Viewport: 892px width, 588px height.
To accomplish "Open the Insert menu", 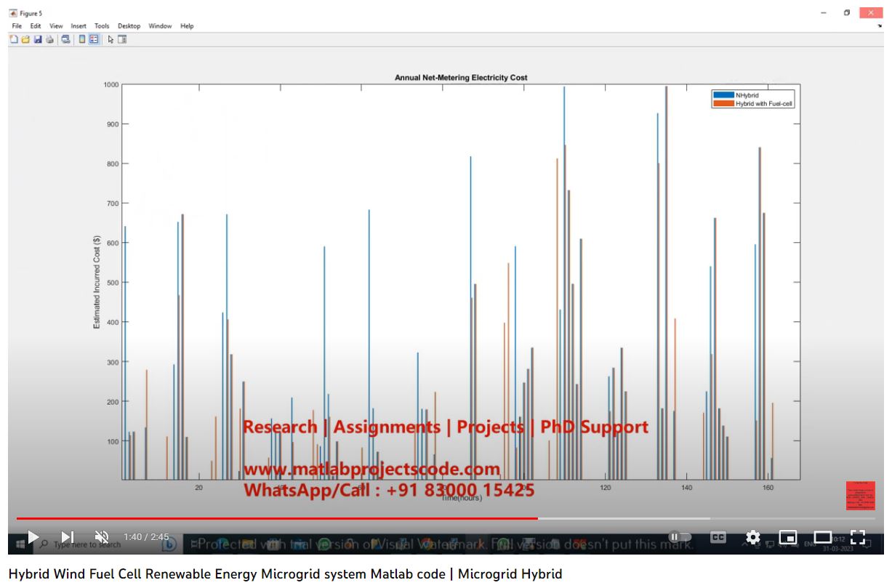I will click(79, 26).
